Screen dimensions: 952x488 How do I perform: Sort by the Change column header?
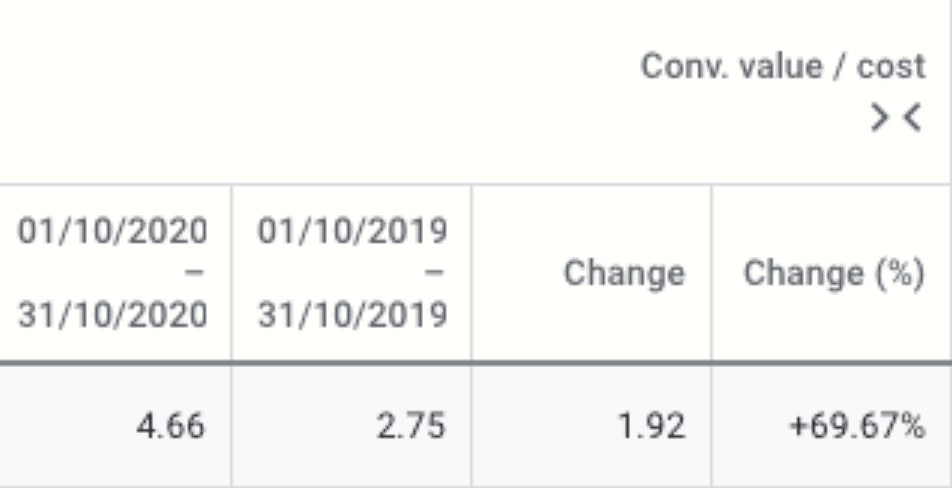[x=624, y=273]
